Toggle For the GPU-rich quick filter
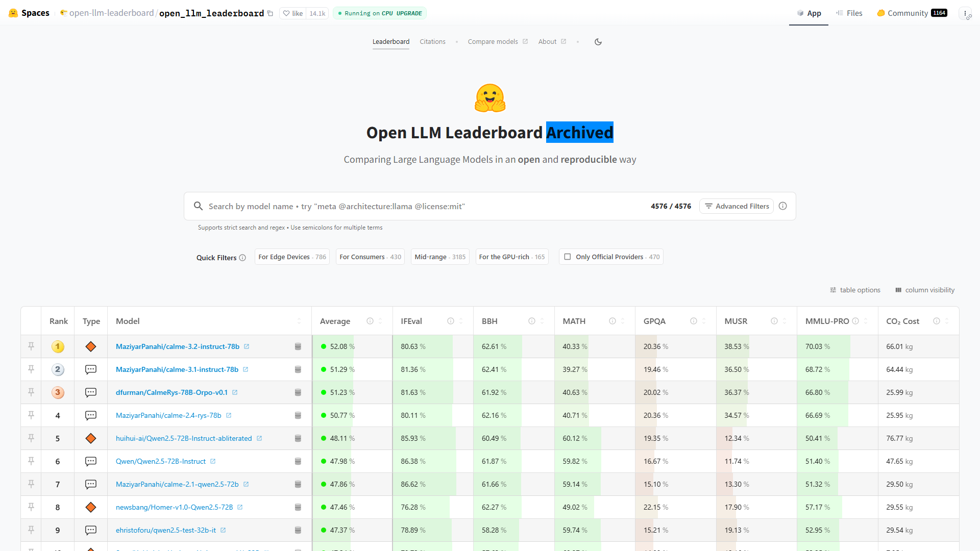 pos(512,257)
